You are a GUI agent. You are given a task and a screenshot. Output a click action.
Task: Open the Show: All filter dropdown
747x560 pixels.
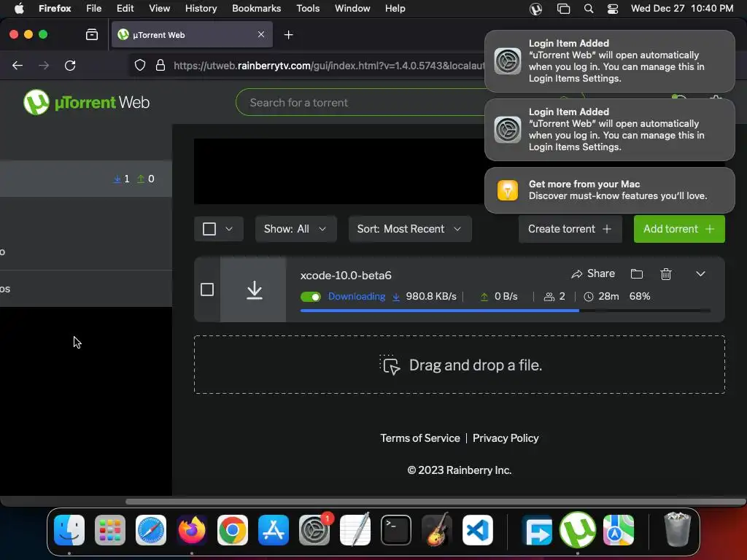pos(296,229)
